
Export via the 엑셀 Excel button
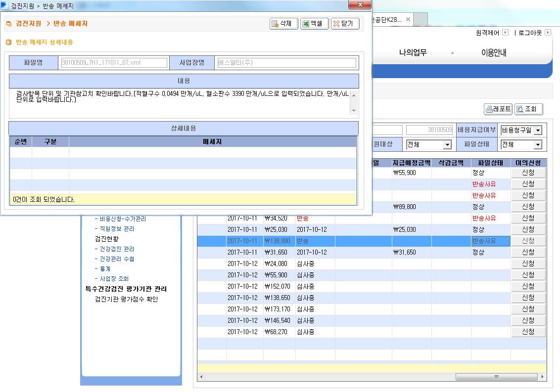click(x=314, y=24)
